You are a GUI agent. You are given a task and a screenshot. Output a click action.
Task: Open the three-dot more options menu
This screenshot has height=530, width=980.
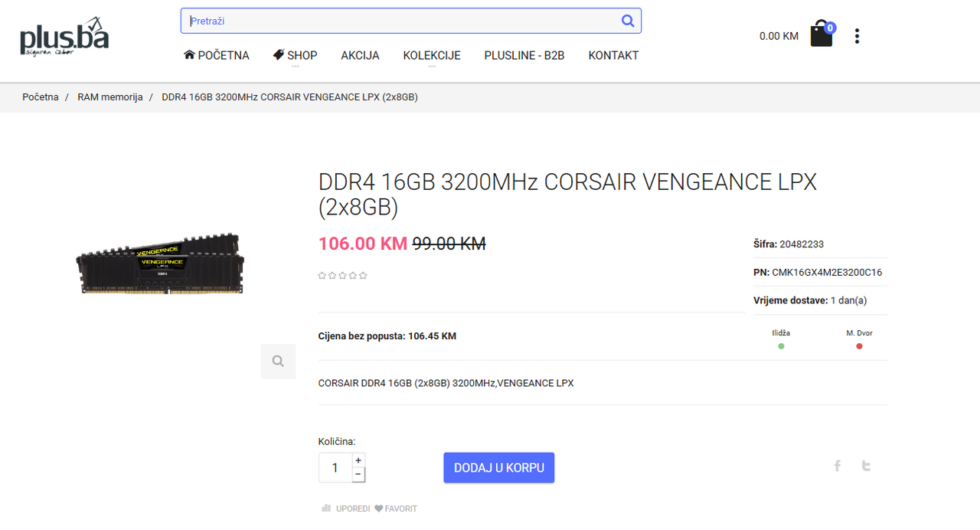pyautogui.click(x=857, y=36)
